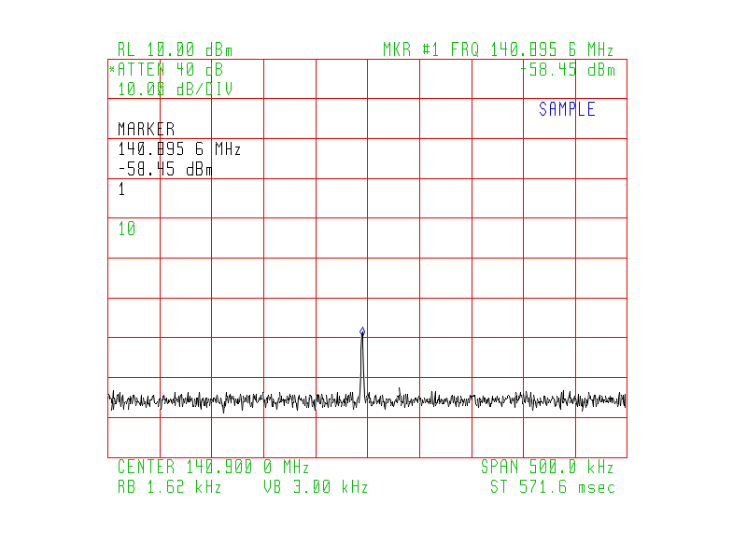Click the SPAN 500.0 kHz label

coord(547,467)
